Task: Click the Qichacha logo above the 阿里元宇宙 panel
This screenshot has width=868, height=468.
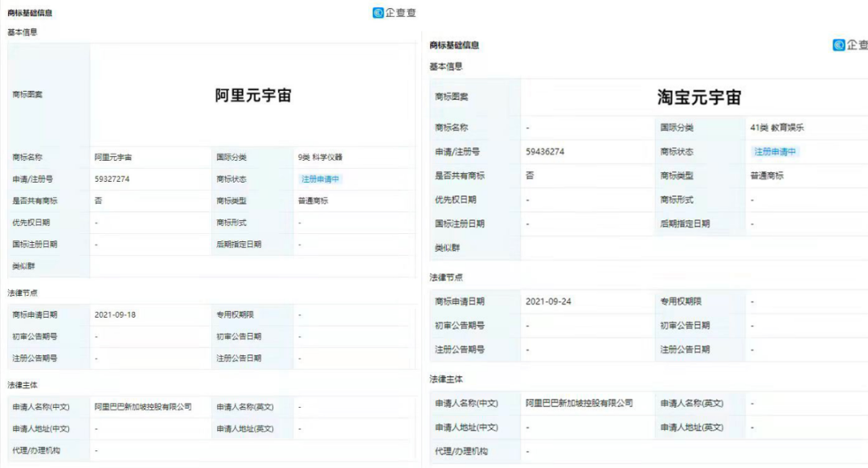Action: point(395,12)
